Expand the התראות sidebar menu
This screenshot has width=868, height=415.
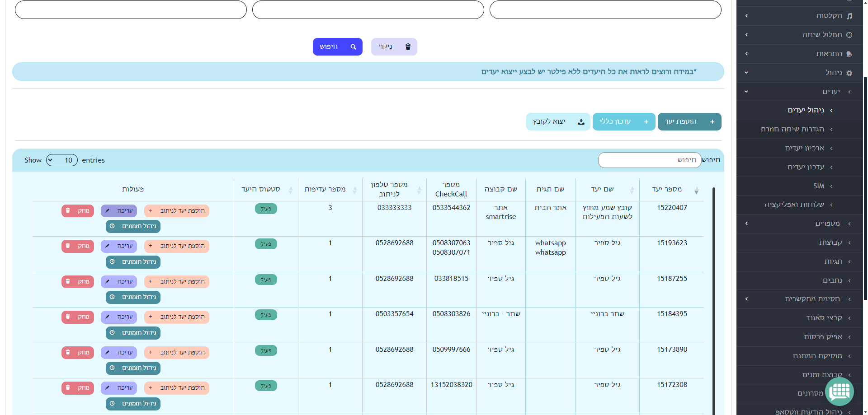799,54
